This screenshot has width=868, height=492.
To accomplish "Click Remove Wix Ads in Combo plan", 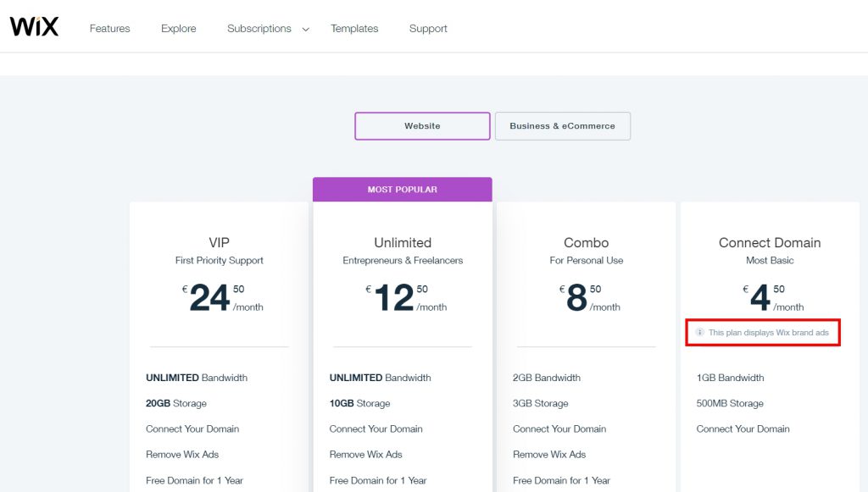I will 549,455.
